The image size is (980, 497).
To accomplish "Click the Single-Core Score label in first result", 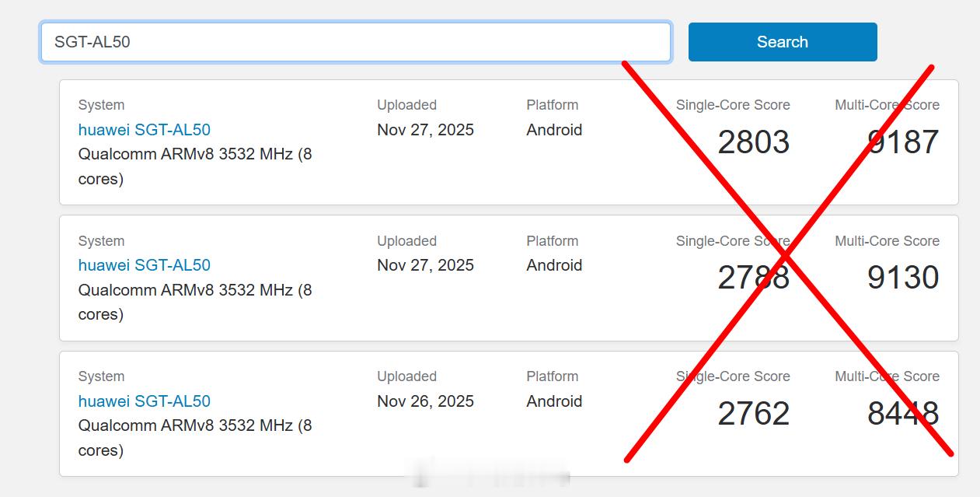I will point(733,105).
